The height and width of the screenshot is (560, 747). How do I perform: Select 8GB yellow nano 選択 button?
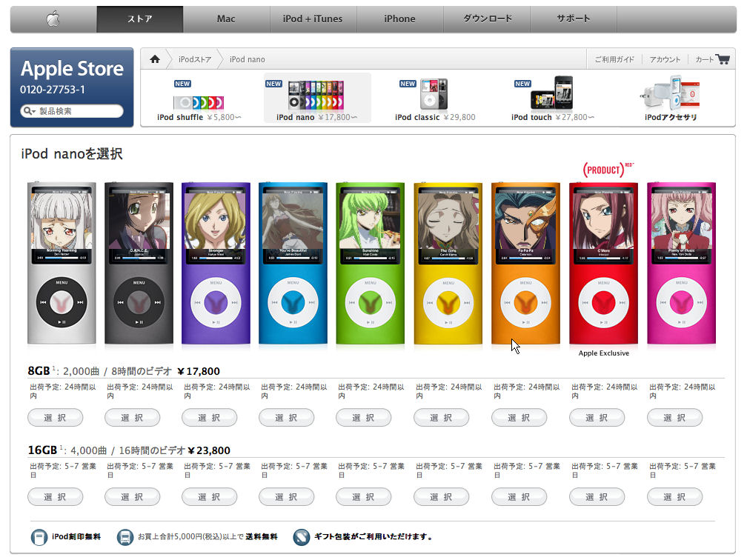coord(442,418)
